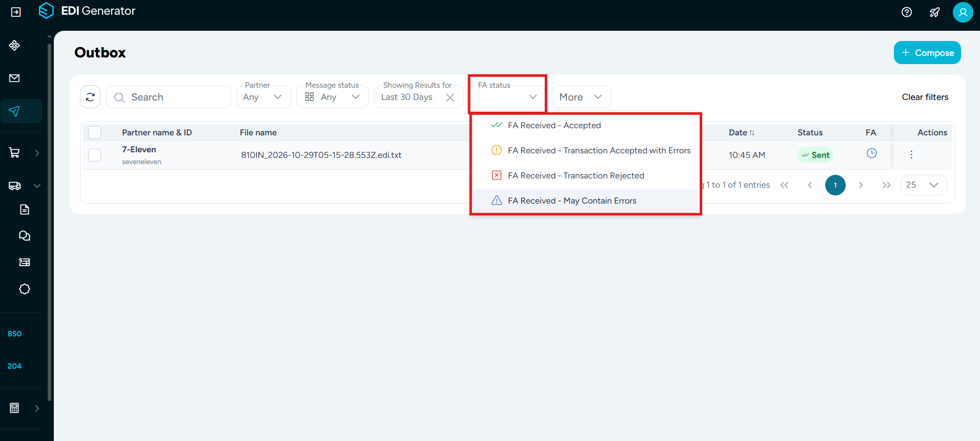Choose FA Received - Accepted
The image size is (980, 441).
(586, 126)
